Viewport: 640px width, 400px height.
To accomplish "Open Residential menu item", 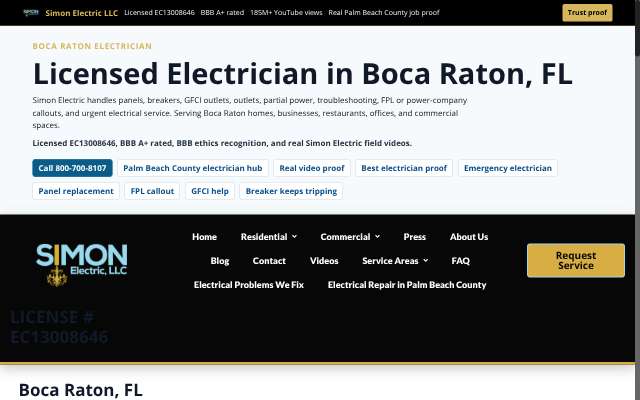I will point(264,237).
